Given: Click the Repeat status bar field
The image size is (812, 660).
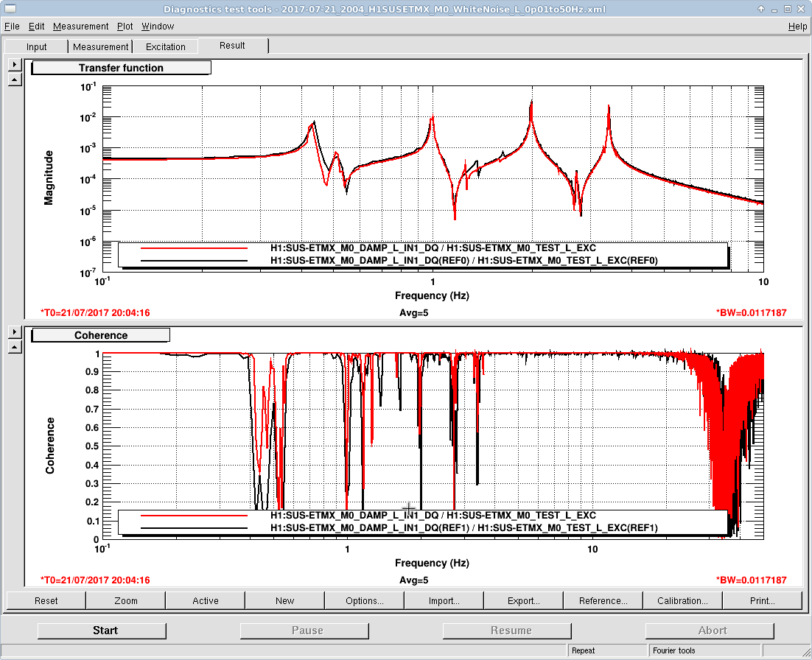Looking at the screenshot, I should pos(607,650).
